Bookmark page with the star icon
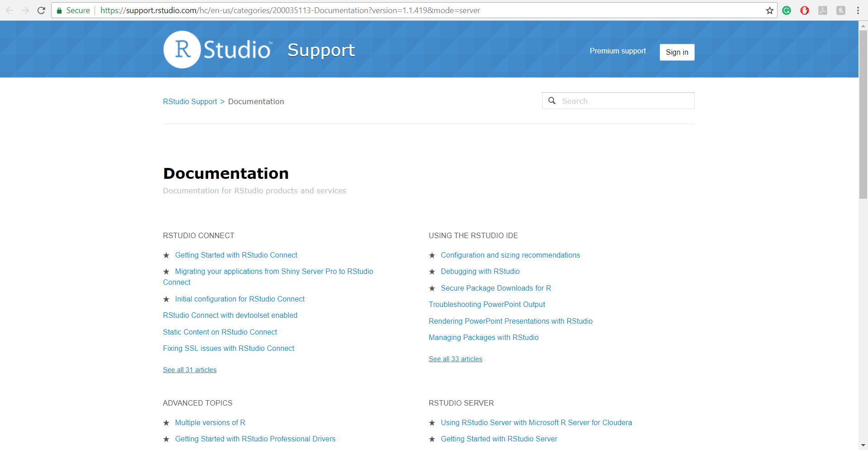This screenshot has height=450, width=868. click(769, 10)
